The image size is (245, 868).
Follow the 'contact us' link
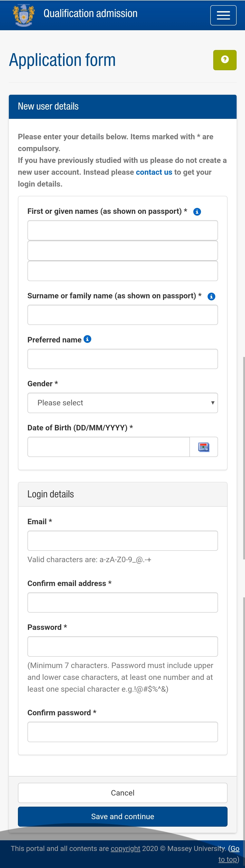[x=154, y=172]
